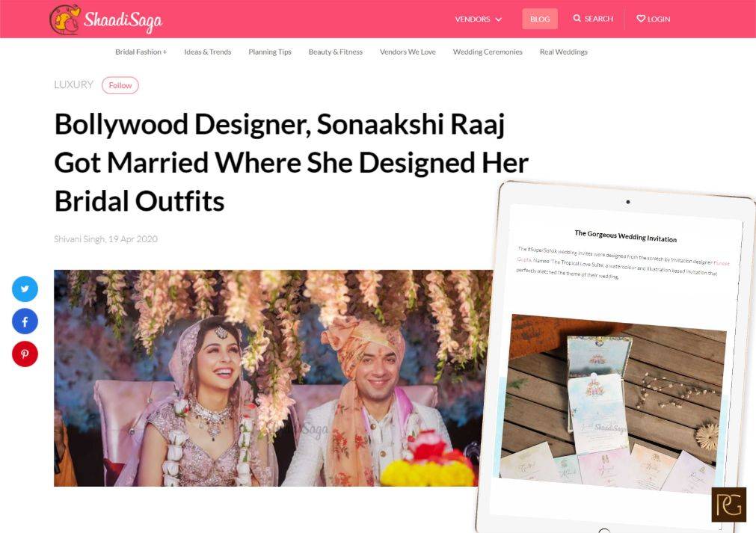
Task: Click the heart icon beside Login
Action: coord(641,19)
